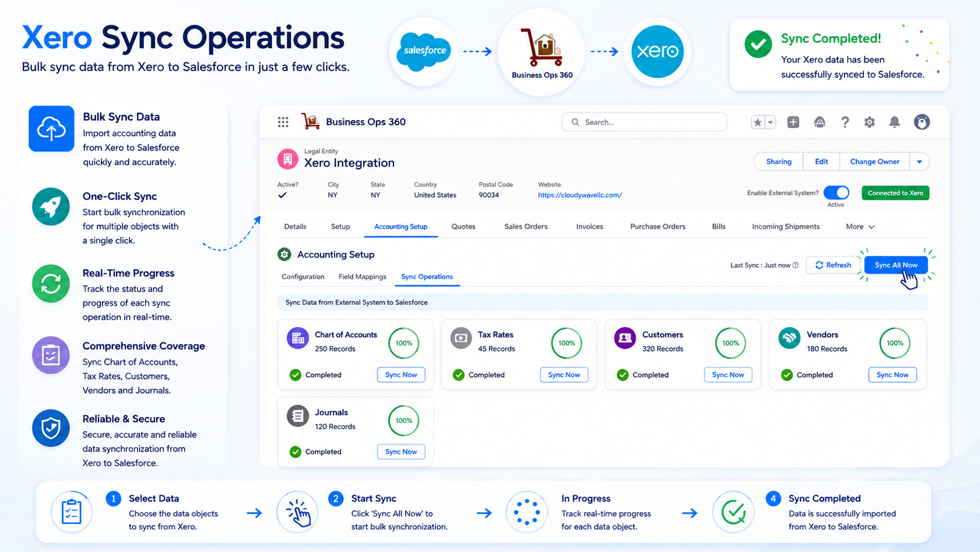Click the Last Sync info icon

coord(795,265)
